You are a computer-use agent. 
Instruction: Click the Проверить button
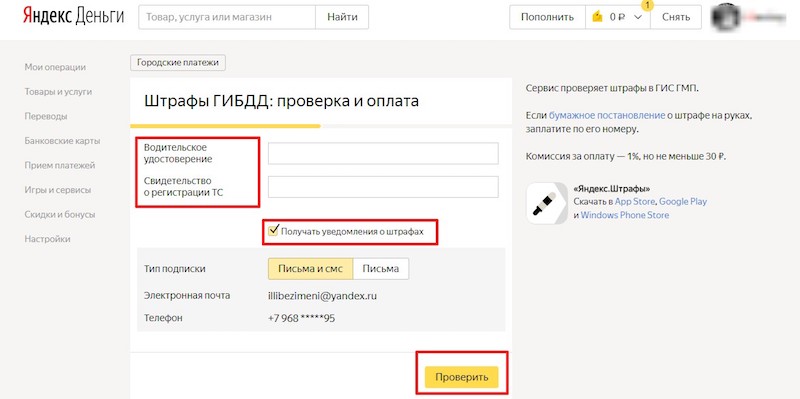coord(461,377)
